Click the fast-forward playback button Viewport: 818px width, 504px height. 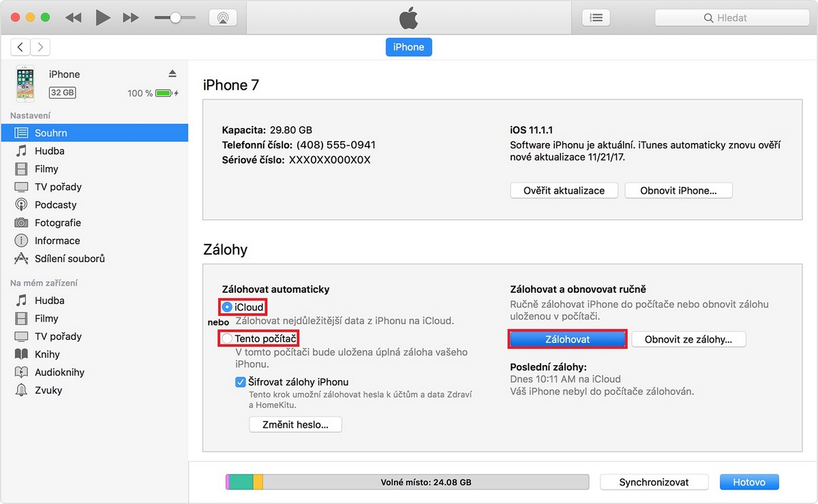click(131, 18)
